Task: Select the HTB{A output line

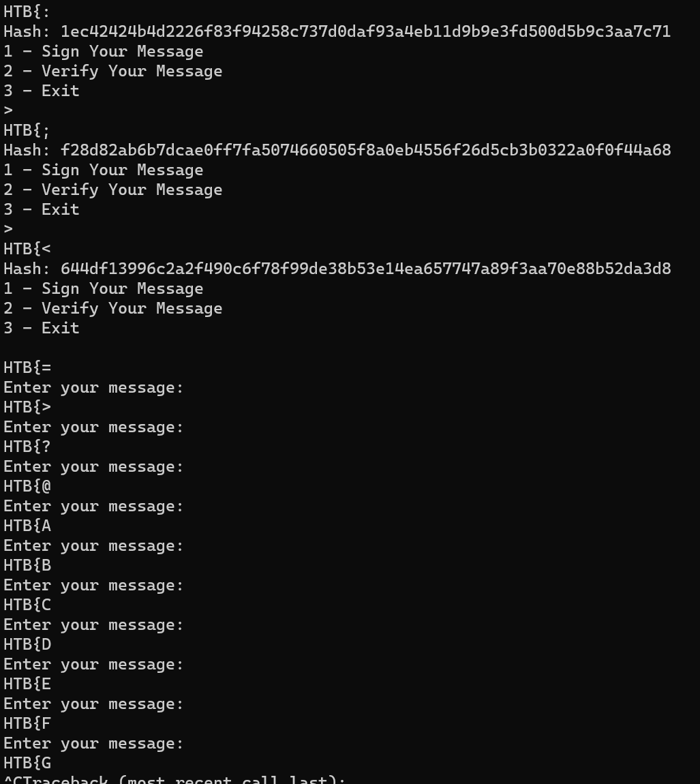Action: click(x=27, y=526)
